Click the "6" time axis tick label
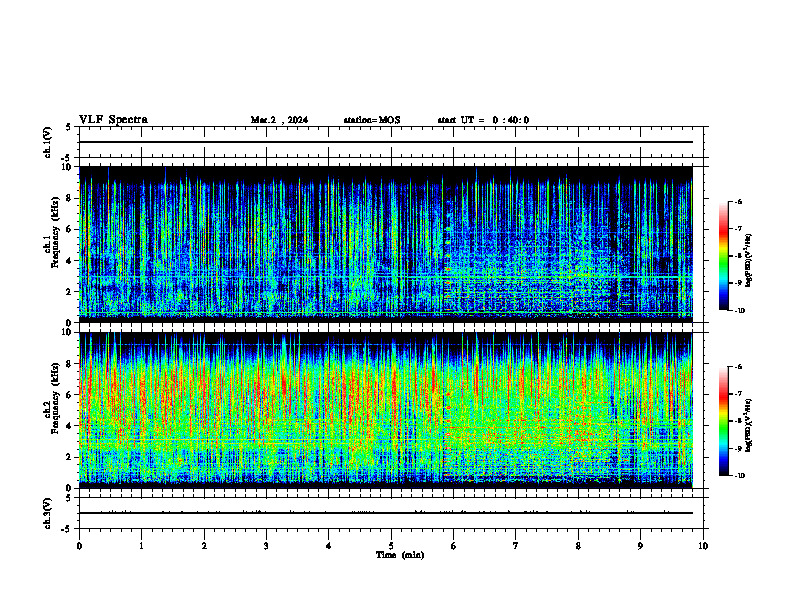Viewport: 792px width, 612px height. [x=454, y=546]
